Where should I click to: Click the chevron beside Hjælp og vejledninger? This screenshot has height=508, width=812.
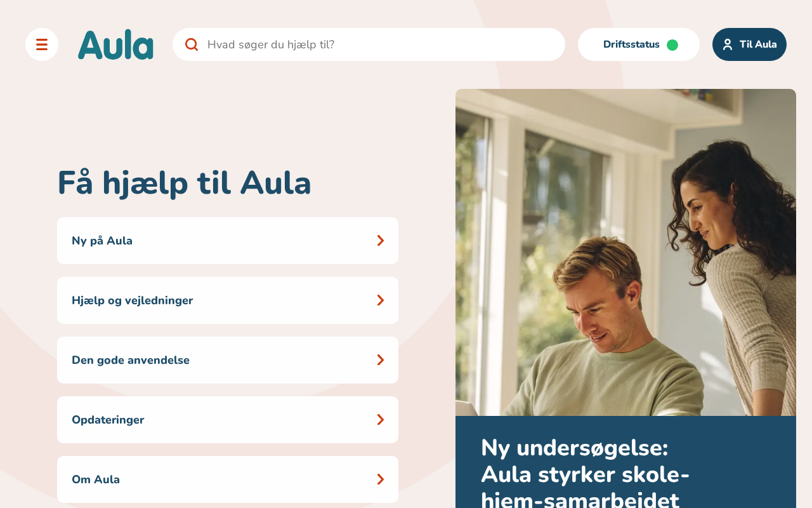click(x=381, y=300)
